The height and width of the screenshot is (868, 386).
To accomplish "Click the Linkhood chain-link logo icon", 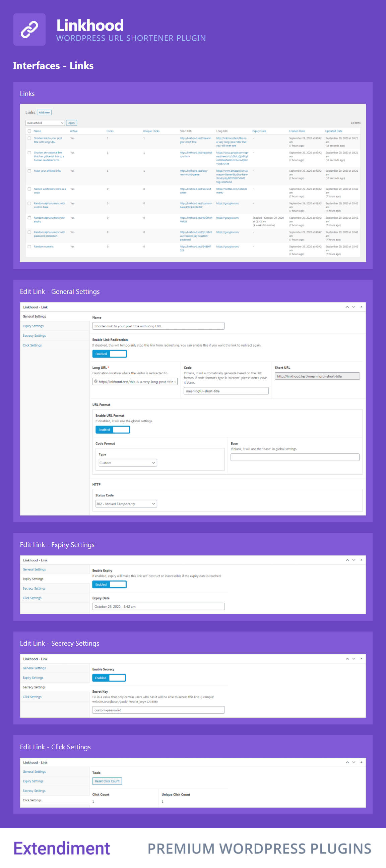I will (29, 29).
